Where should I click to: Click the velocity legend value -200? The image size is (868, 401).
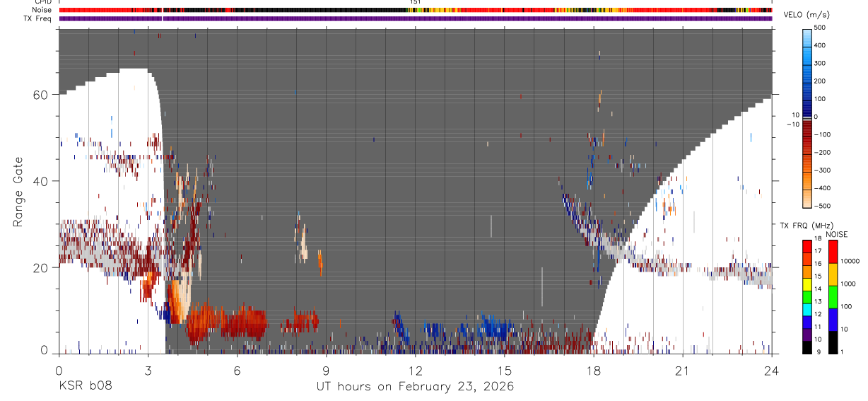click(x=822, y=153)
